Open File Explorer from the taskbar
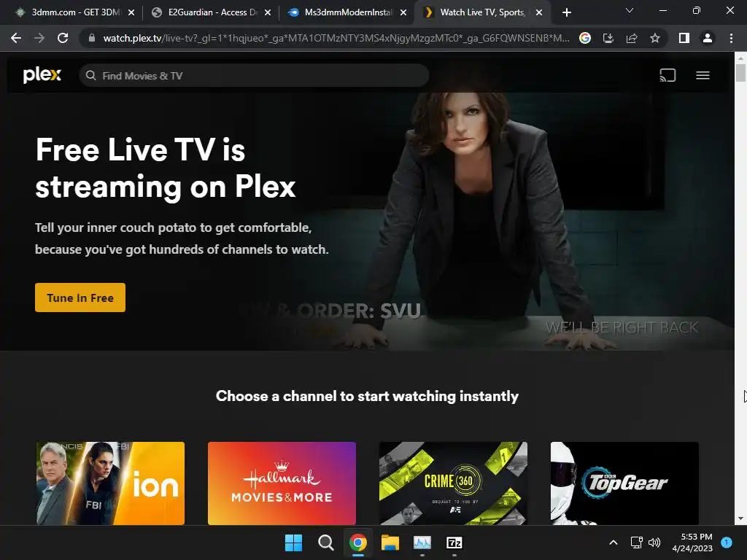The width and height of the screenshot is (747, 560). pos(390,542)
